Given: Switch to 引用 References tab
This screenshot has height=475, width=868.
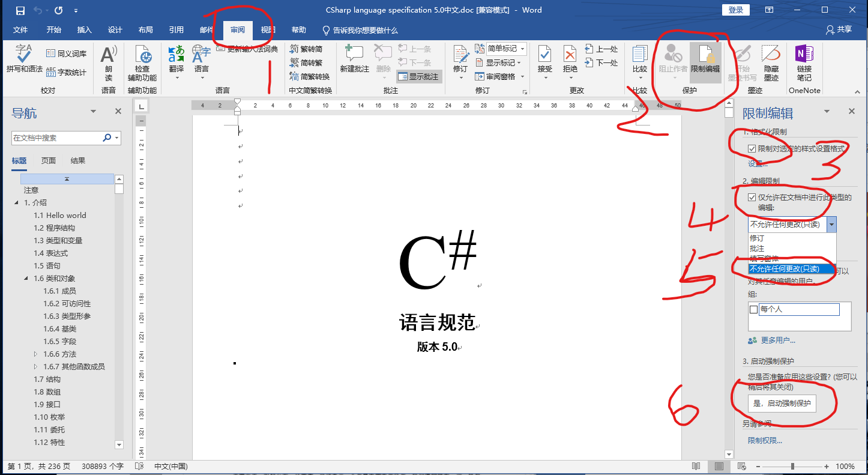Looking at the screenshot, I should pyautogui.click(x=176, y=30).
